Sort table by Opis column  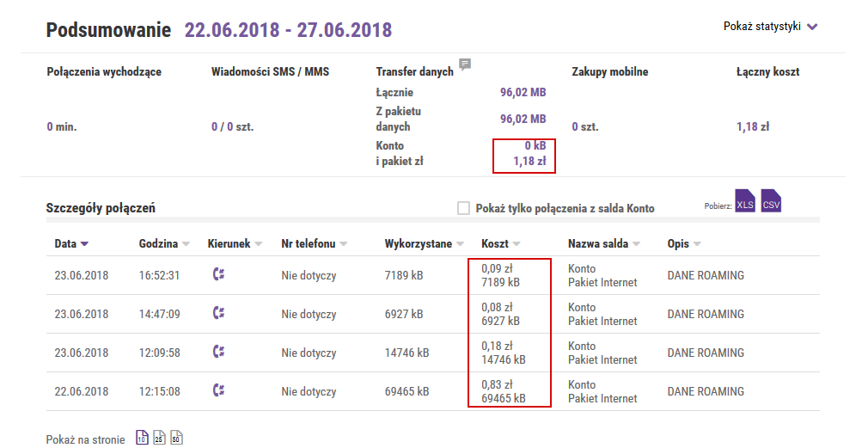tap(684, 243)
